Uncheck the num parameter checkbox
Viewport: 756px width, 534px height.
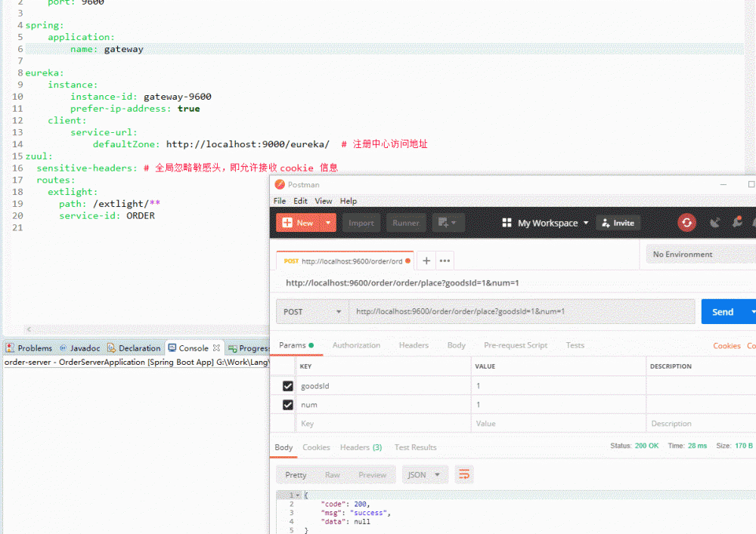(x=285, y=404)
